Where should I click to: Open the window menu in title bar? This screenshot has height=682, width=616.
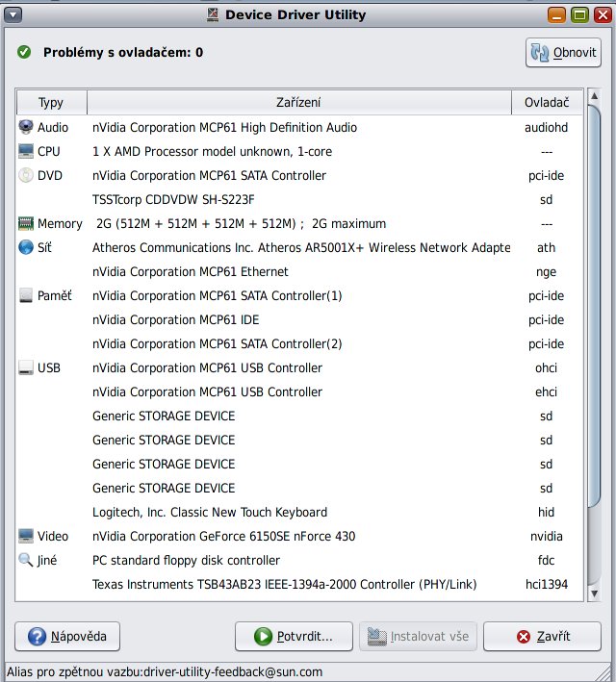pos(13,14)
